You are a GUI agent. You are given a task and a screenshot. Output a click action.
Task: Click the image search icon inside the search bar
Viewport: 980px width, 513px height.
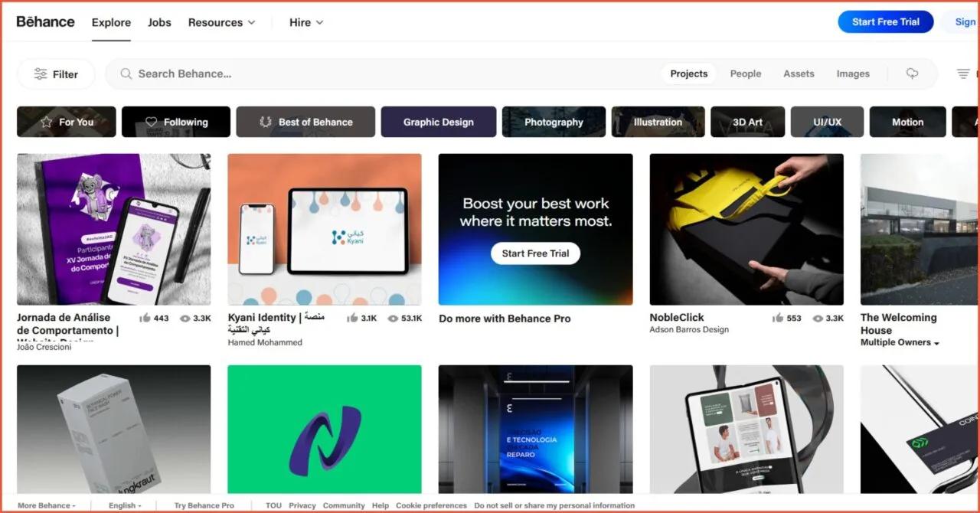(x=911, y=74)
